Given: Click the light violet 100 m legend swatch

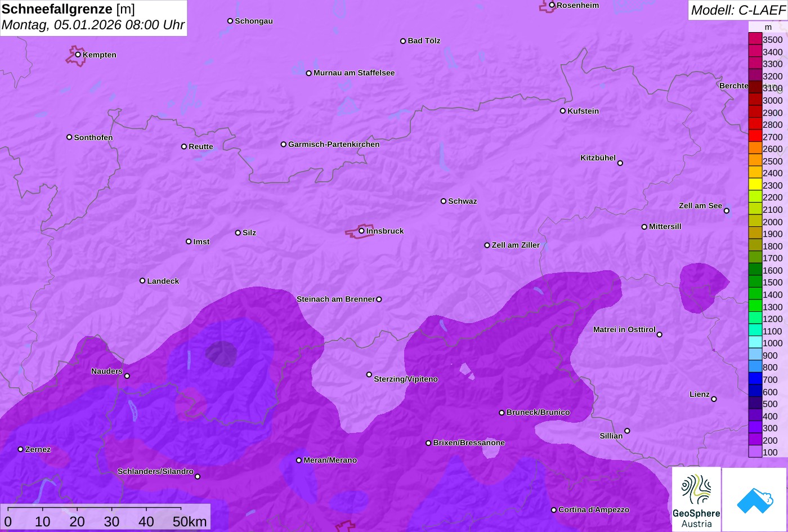Looking at the screenshot, I should click(x=755, y=452).
